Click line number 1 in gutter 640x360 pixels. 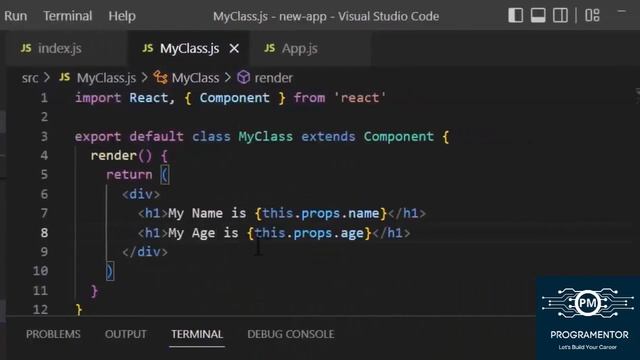coord(44,98)
